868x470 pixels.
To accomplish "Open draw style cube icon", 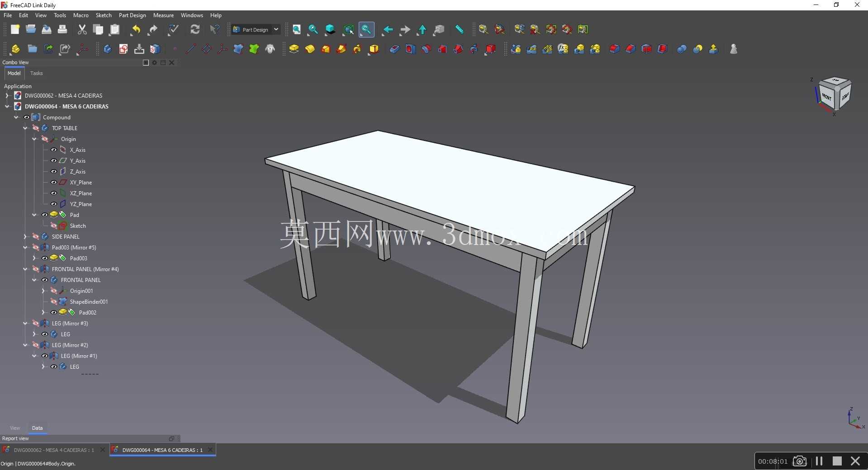I will click(330, 30).
